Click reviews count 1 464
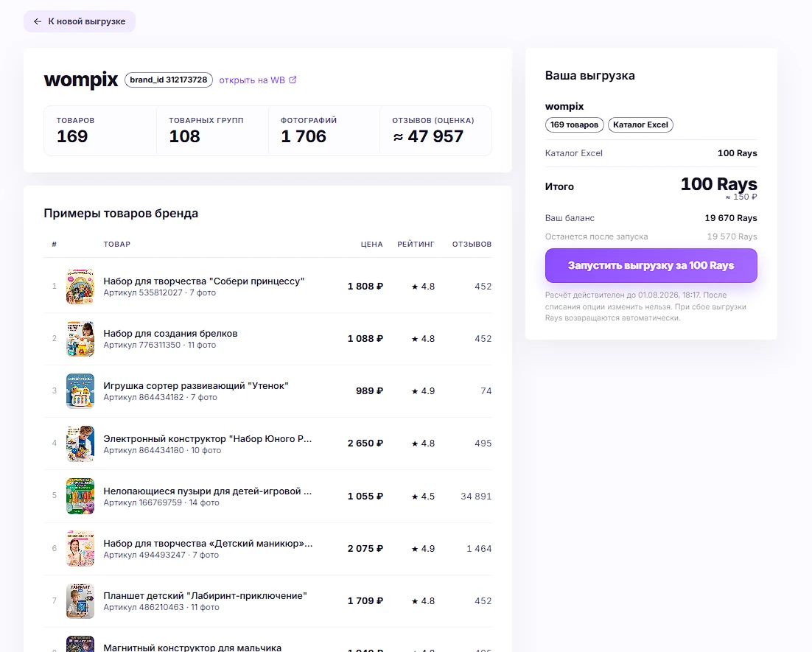812x652 pixels. point(479,548)
